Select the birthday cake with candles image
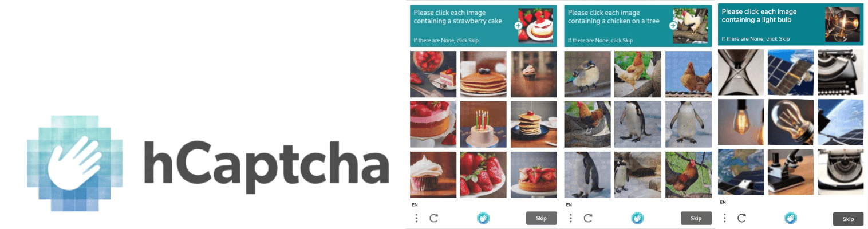 click(483, 124)
